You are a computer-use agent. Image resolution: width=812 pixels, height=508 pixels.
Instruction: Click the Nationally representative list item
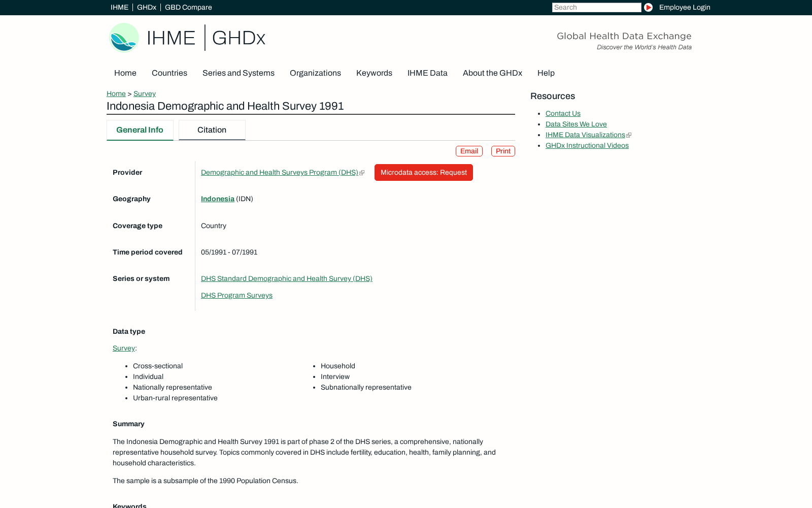[173, 387]
